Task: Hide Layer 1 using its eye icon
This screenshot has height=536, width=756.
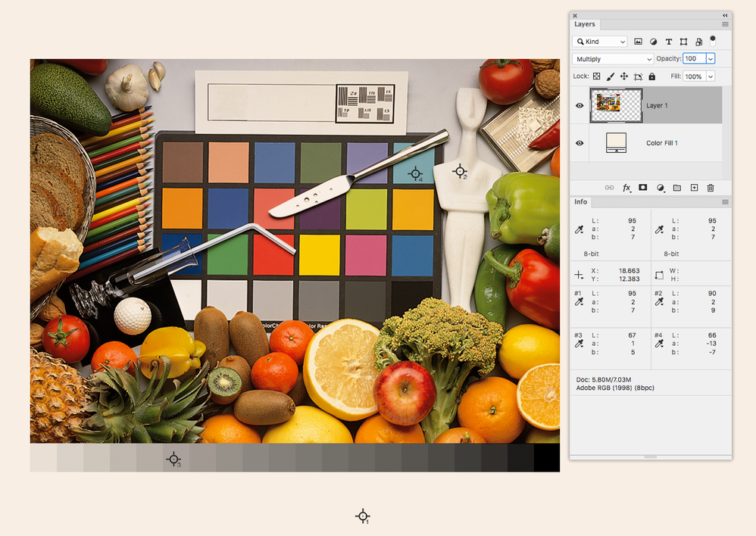Action: coord(579,105)
